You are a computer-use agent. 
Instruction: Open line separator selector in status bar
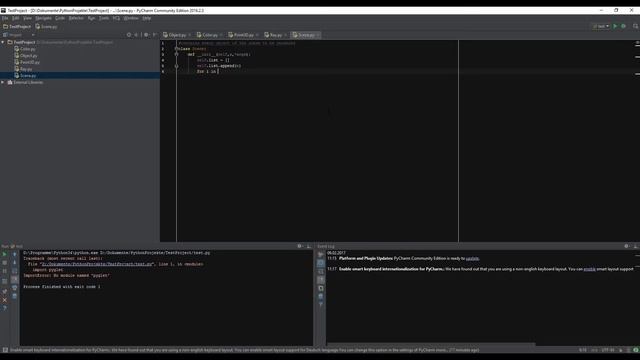(594, 350)
